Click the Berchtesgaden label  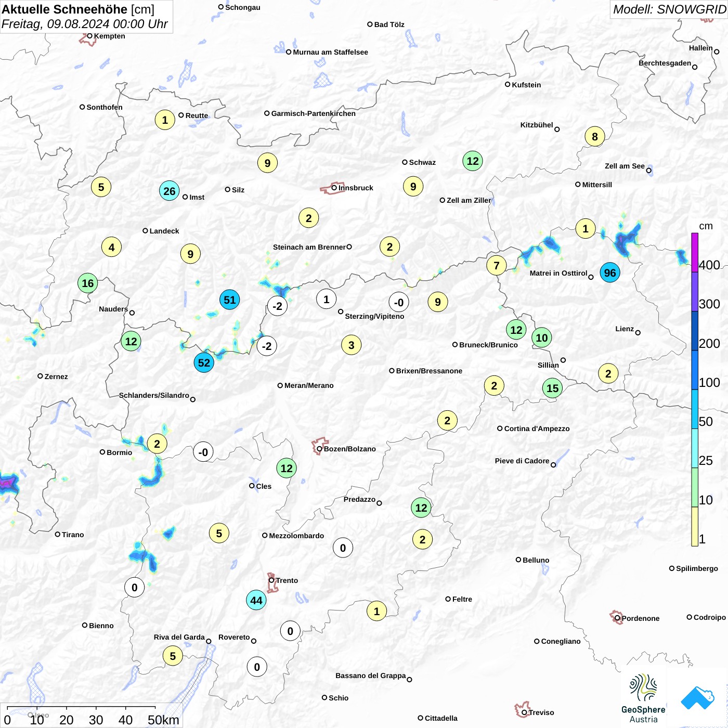[665, 63]
